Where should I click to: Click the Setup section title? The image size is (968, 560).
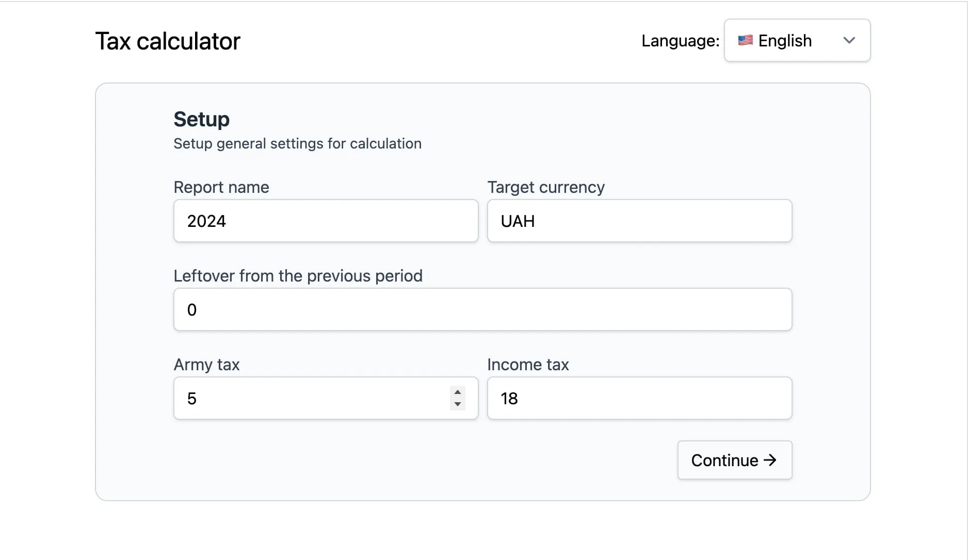pyautogui.click(x=201, y=119)
